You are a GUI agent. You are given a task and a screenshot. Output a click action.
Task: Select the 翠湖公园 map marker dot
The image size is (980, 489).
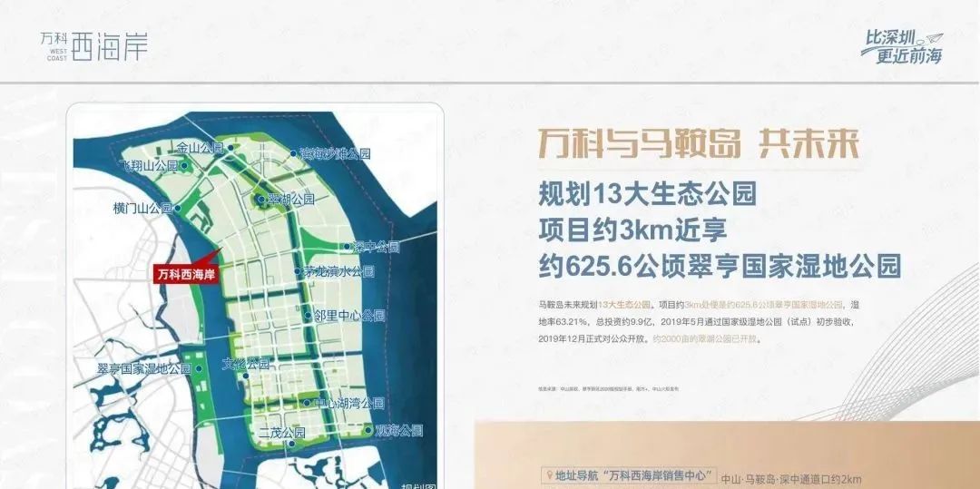(261, 200)
